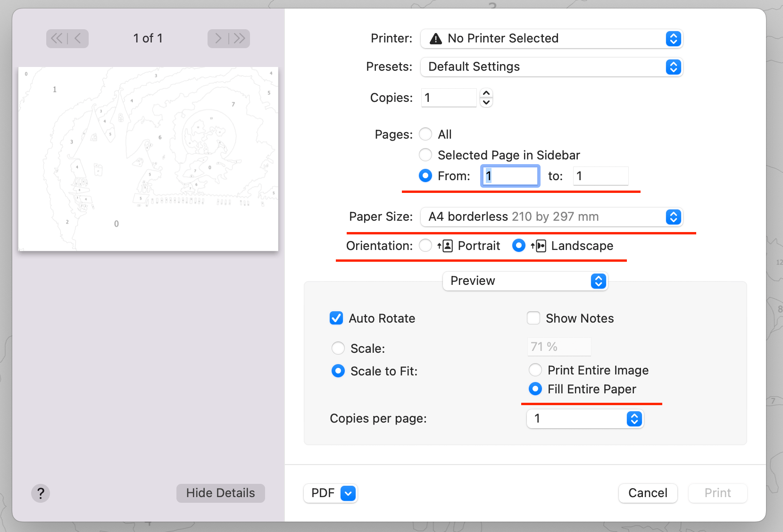This screenshot has width=783, height=532.
Task: Open the help question mark
Action: [x=41, y=493]
